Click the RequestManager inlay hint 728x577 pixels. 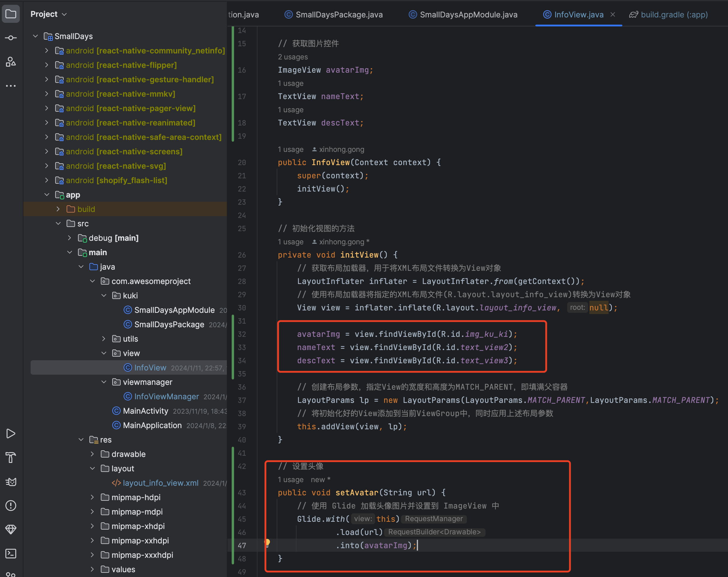434,518
